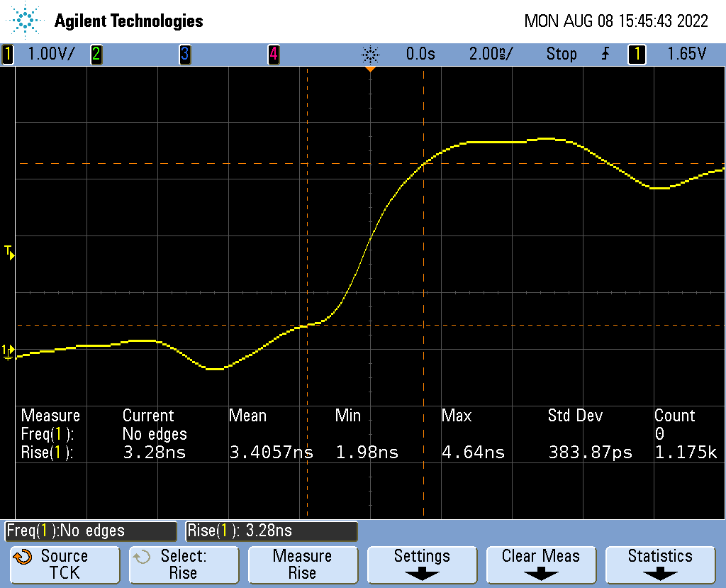Click the 2.00ns/ timebase readout

pos(491,54)
